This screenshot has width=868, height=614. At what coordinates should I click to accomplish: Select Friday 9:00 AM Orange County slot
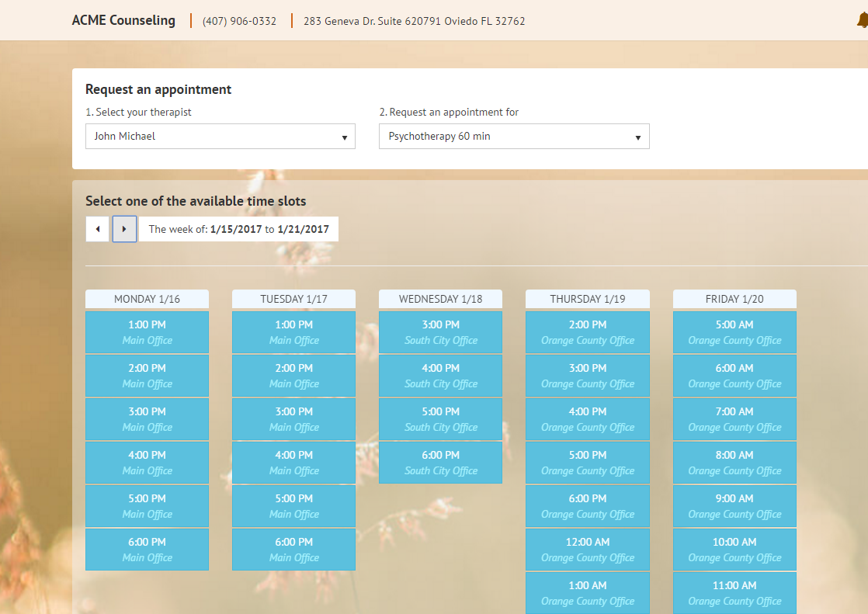pyautogui.click(x=734, y=506)
